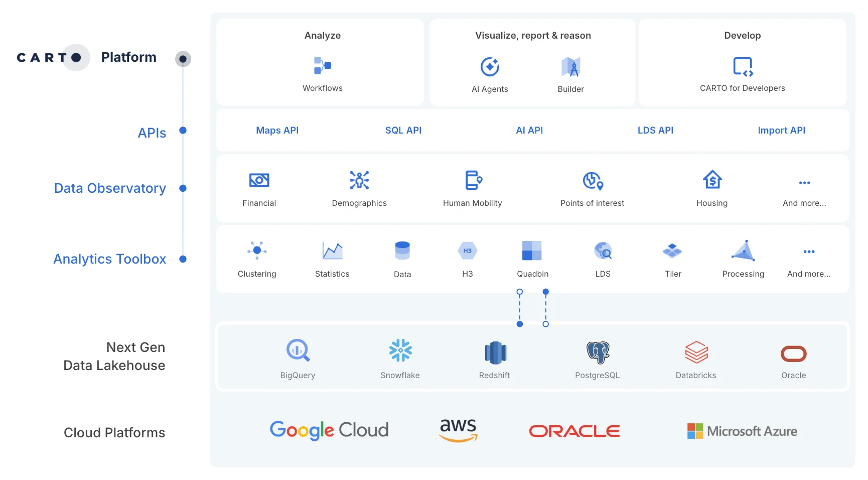
Task: Click the AI API link
Action: [x=530, y=131]
